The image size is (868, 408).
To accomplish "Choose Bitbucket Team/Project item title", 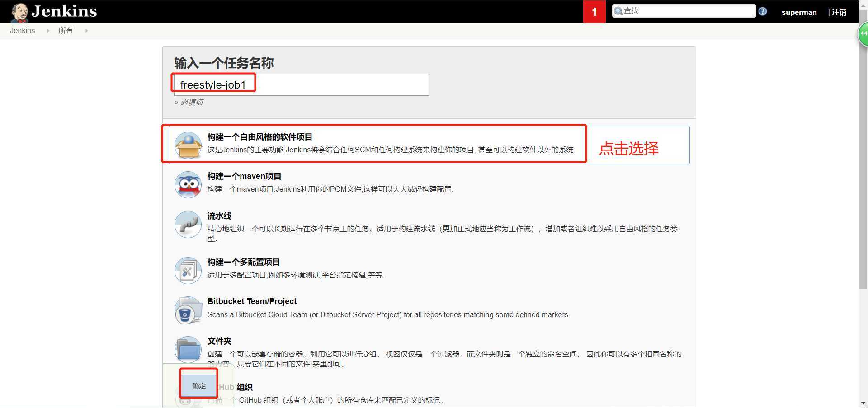I will point(252,301).
